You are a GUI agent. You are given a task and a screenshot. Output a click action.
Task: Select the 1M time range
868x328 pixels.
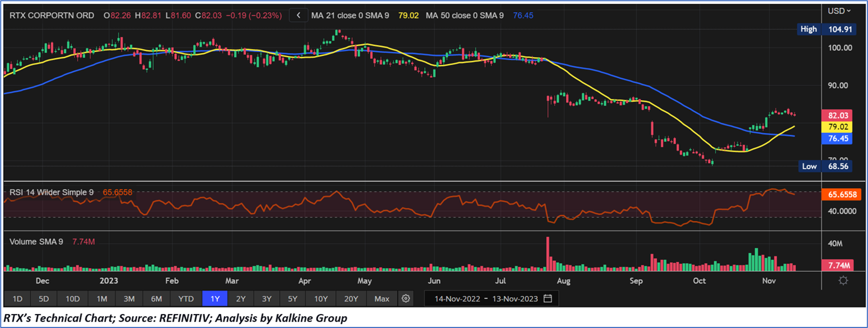pyautogui.click(x=101, y=298)
